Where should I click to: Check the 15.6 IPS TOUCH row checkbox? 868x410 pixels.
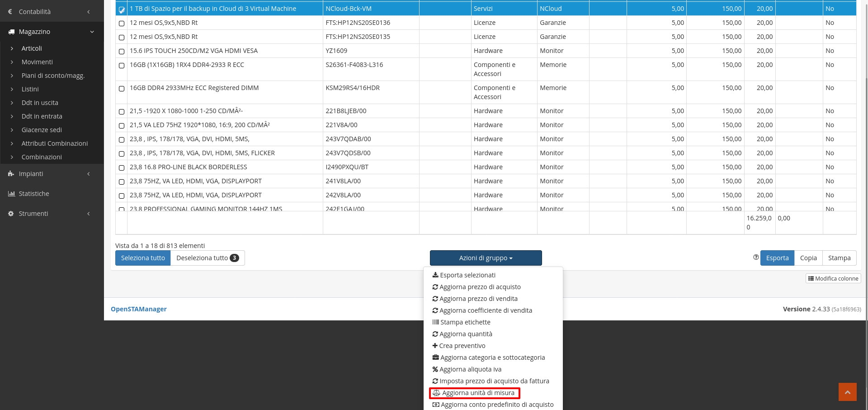pyautogui.click(x=122, y=52)
